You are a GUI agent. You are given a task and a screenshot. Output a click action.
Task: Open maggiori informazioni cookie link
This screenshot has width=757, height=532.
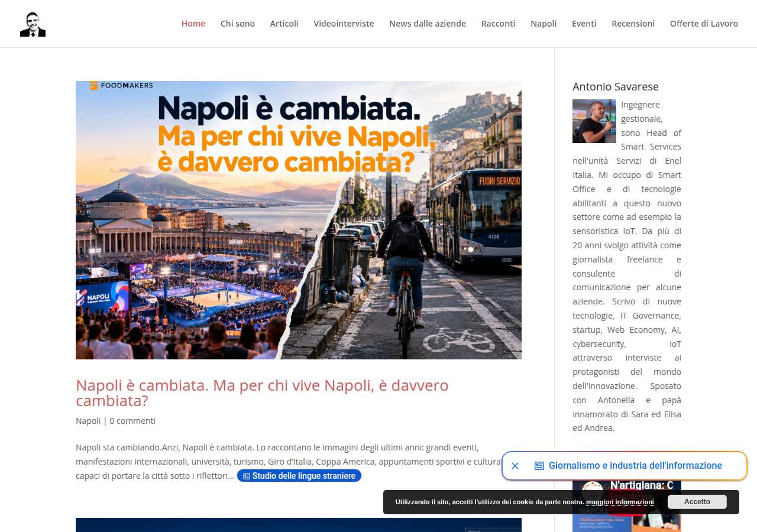[x=620, y=502]
